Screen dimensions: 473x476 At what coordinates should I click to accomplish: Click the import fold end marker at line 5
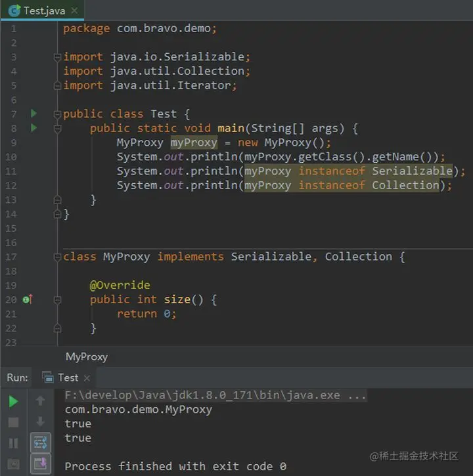57,85
